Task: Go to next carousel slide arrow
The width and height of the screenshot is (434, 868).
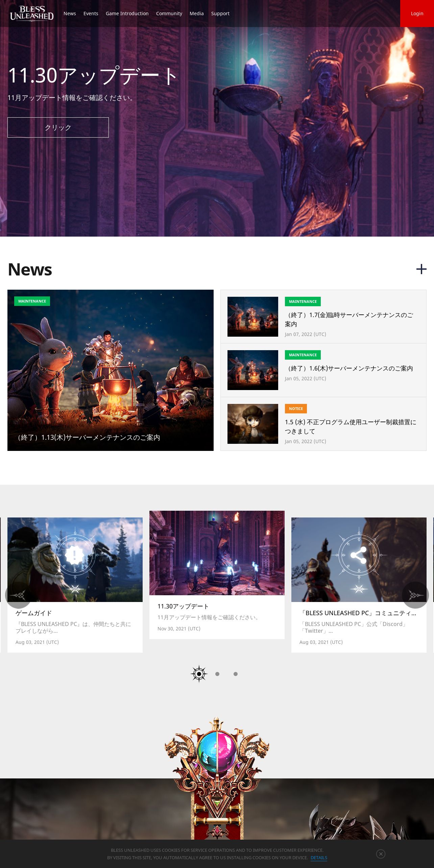Action: tap(415, 595)
